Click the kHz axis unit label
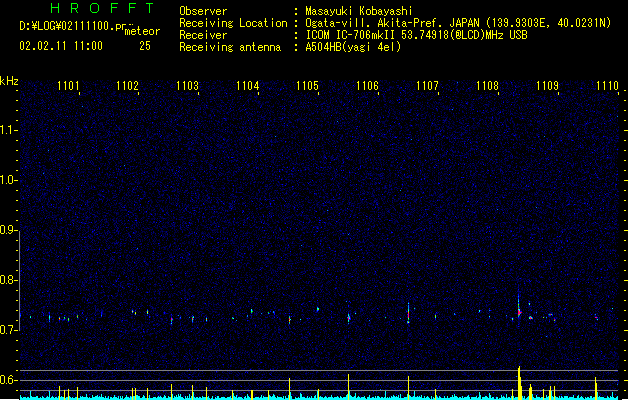The image size is (629, 400). point(9,81)
